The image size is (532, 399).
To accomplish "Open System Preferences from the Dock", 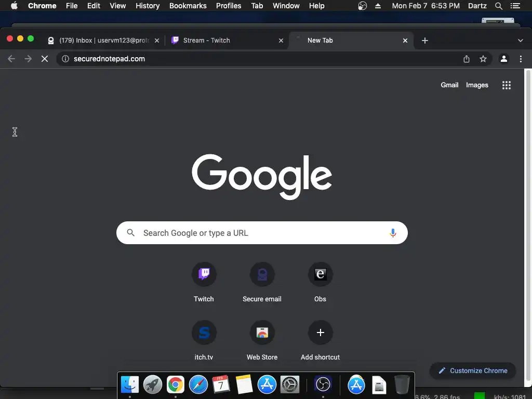I will pyautogui.click(x=290, y=385).
